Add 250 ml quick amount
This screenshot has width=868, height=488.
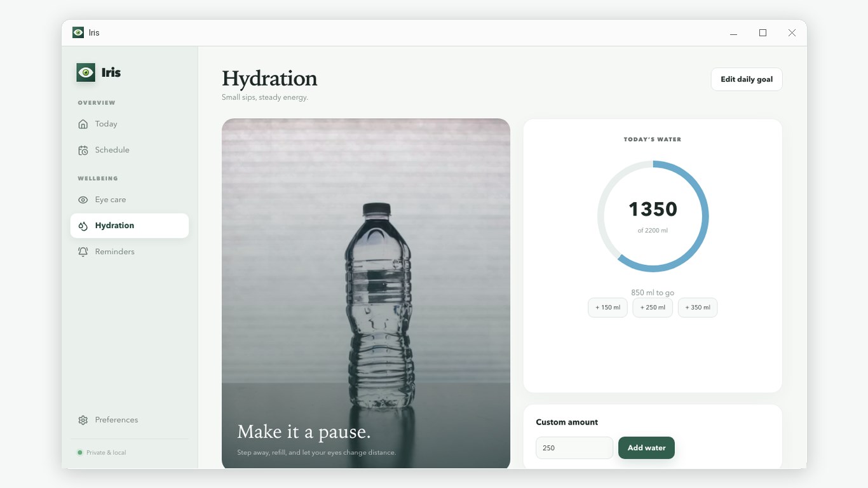click(653, 308)
